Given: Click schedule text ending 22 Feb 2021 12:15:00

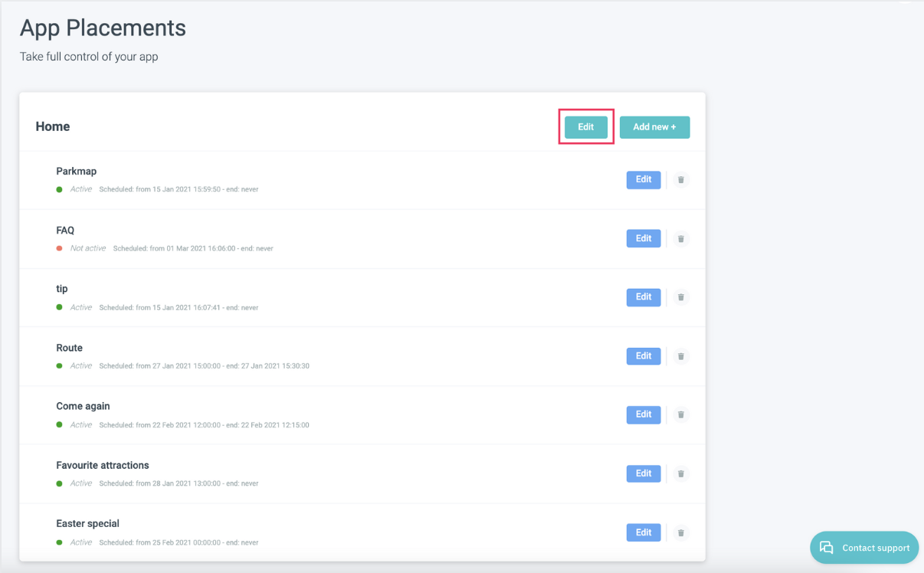Looking at the screenshot, I should click(204, 425).
